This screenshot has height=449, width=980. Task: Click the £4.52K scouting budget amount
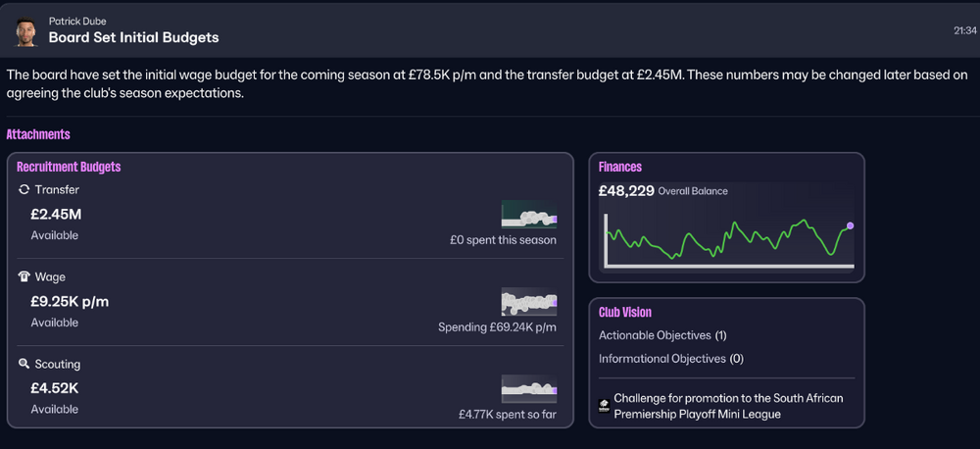54,388
